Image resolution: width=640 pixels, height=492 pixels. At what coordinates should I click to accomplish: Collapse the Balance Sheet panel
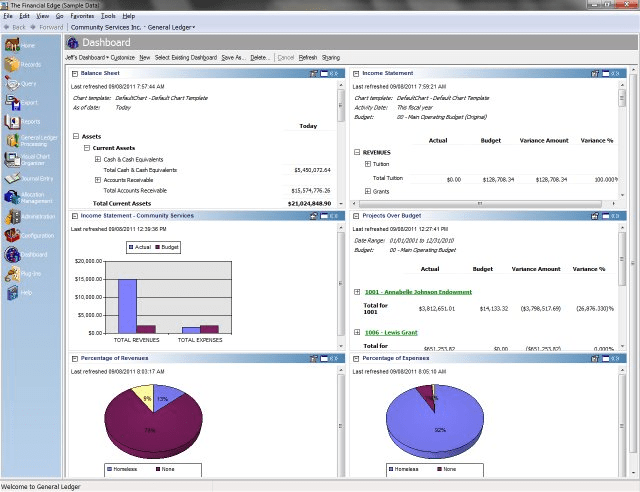[x=75, y=73]
